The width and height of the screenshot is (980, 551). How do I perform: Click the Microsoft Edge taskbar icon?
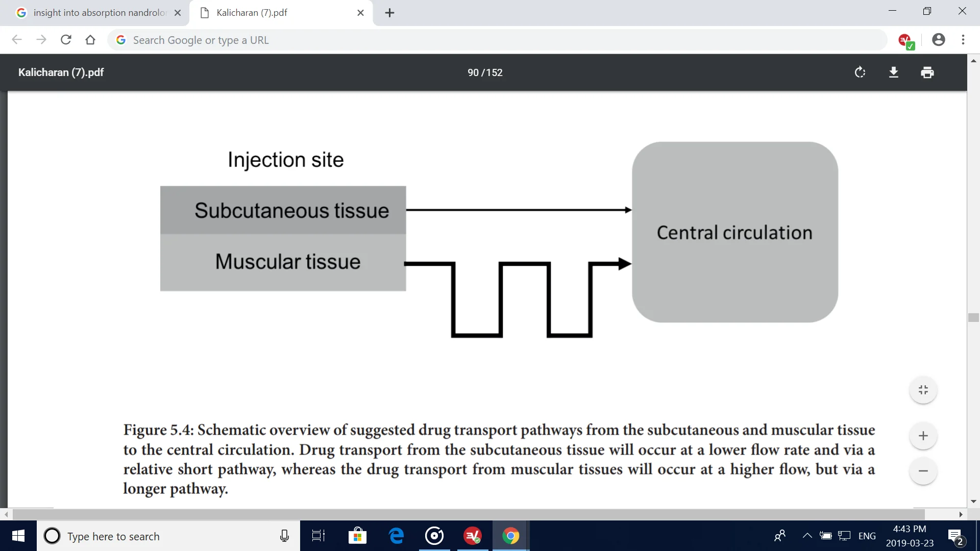click(x=397, y=536)
